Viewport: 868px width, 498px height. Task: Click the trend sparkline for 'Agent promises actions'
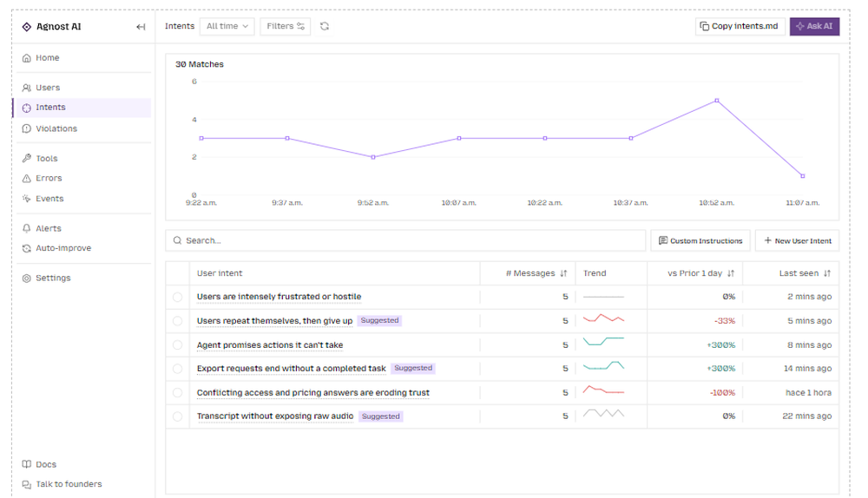(603, 341)
